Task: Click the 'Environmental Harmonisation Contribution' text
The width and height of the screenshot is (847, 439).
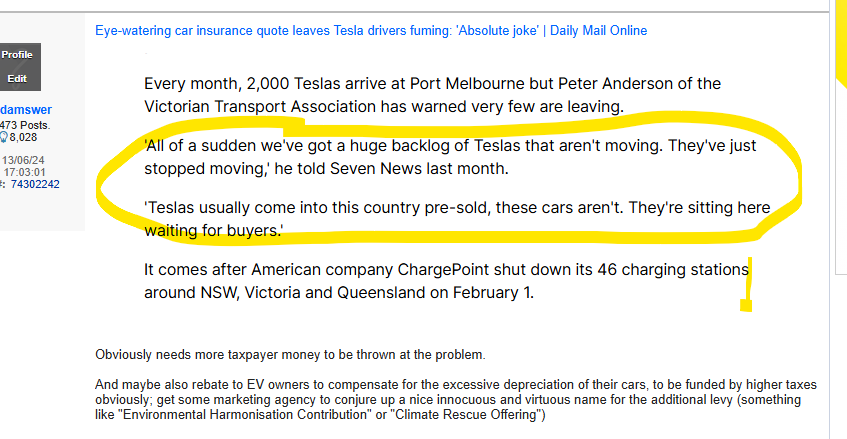Action: click(245, 415)
